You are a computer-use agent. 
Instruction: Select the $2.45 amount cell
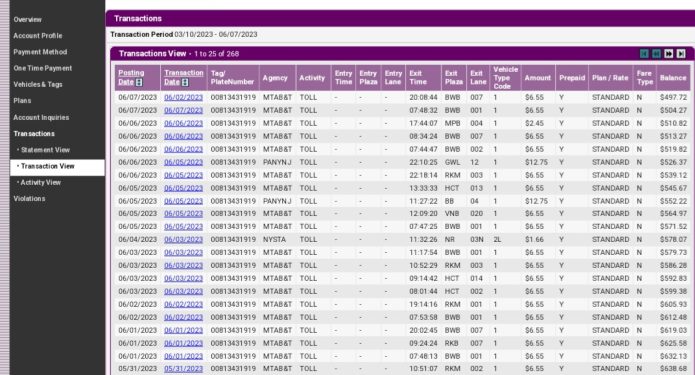coord(534,123)
